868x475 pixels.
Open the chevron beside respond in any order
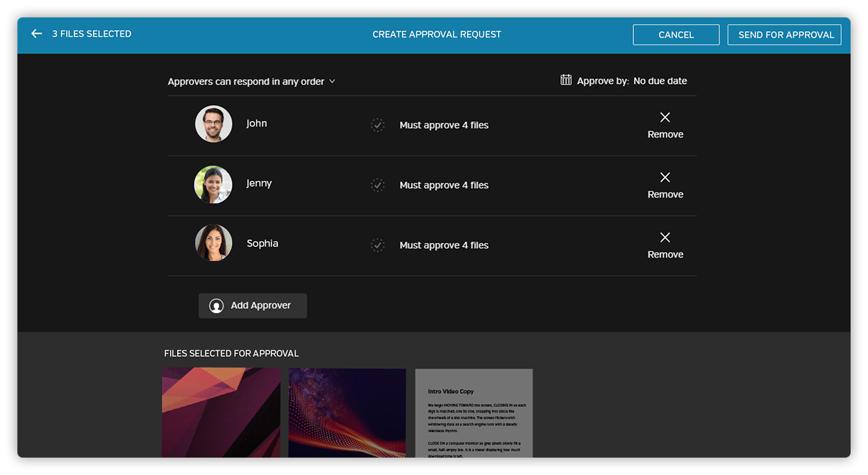pos(332,81)
